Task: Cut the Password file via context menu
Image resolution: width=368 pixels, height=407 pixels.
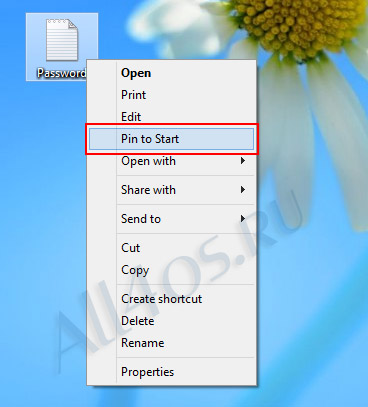Action: click(171, 248)
